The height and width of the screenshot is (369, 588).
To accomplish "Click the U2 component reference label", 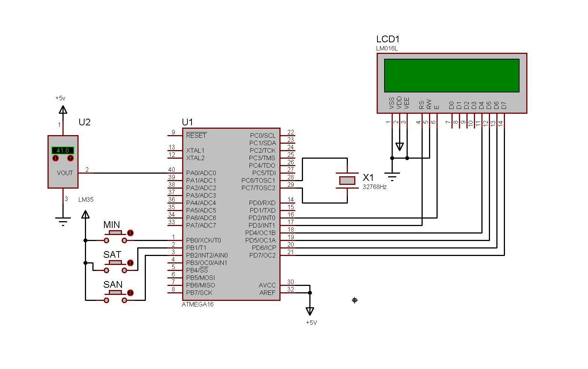I will pyautogui.click(x=85, y=122).
